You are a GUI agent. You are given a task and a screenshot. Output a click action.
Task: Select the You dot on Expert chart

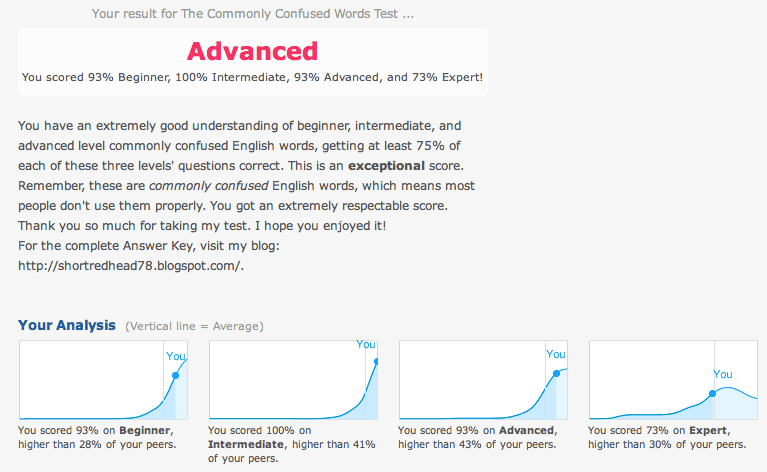coord(713,393)
